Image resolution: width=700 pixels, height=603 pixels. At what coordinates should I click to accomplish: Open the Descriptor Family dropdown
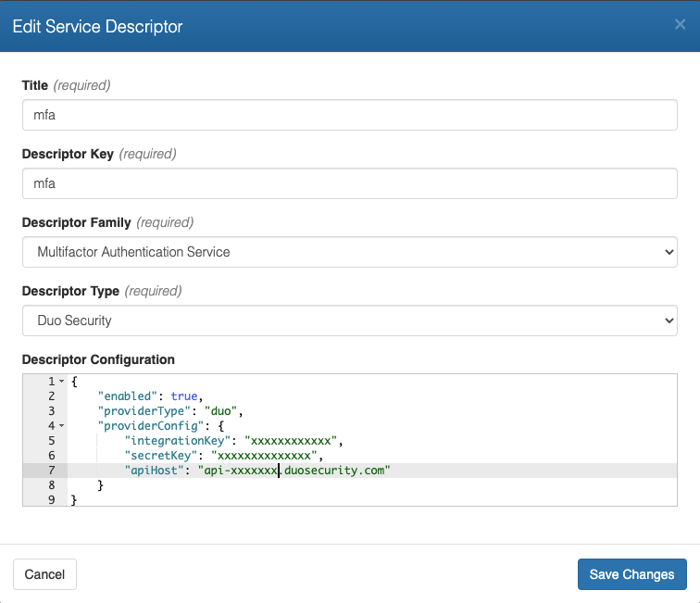point(349,252)
